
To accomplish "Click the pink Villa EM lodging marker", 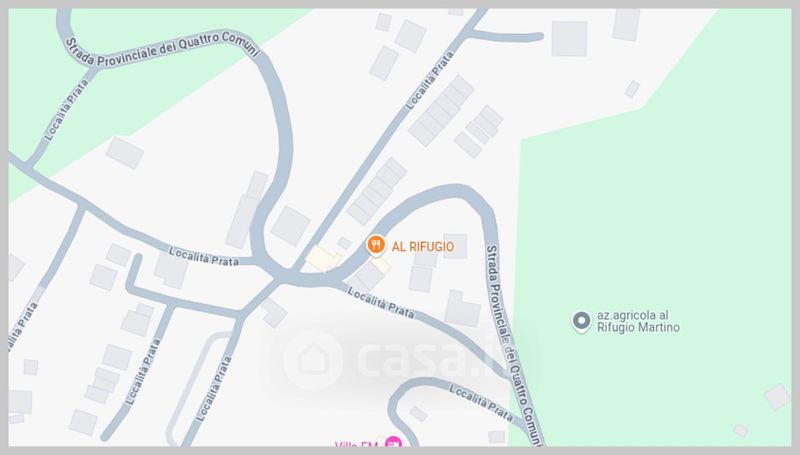I will [x=393, y=442].
